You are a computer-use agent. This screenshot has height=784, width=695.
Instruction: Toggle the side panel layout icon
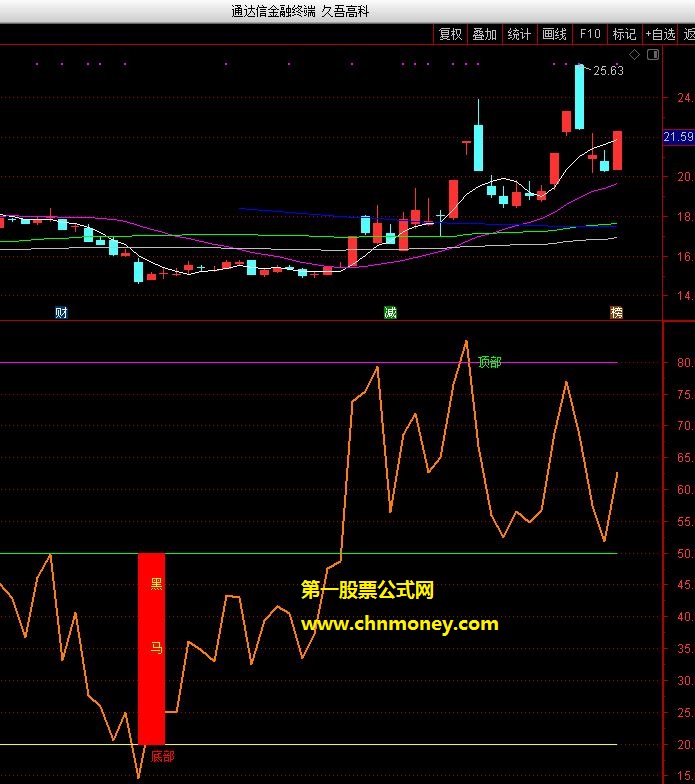click(653, 54)
